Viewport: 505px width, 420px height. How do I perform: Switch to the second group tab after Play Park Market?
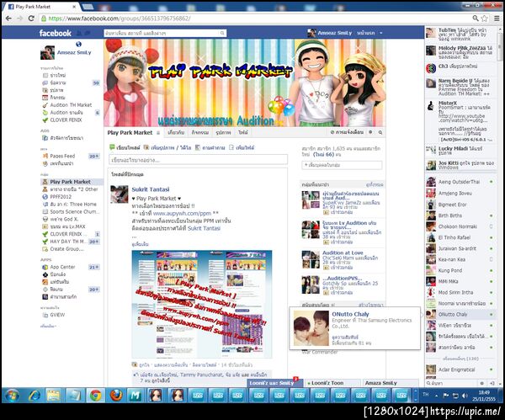[176, 132]
